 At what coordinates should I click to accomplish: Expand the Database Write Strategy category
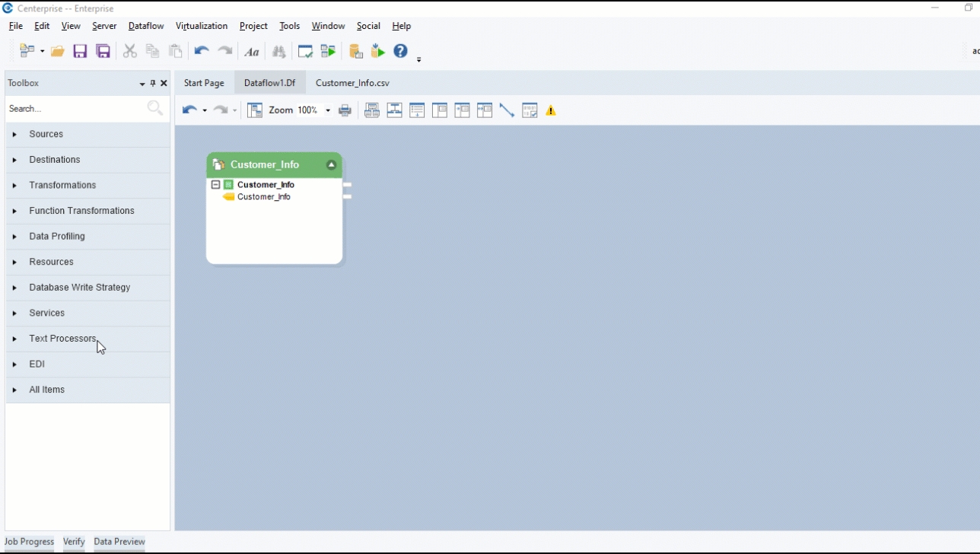14,288
